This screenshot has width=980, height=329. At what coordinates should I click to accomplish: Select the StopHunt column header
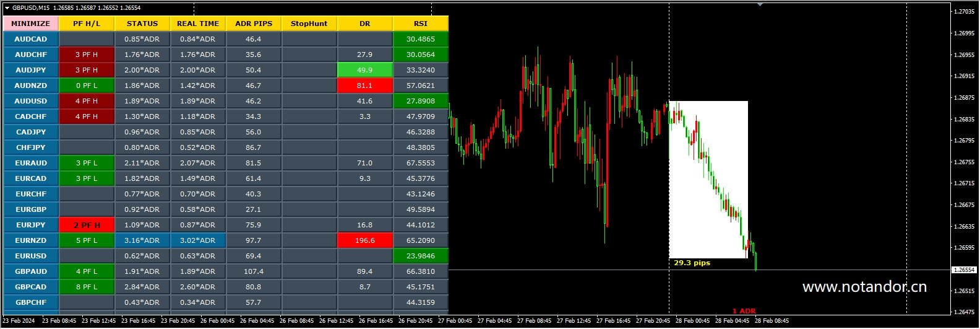coord(309,24)
